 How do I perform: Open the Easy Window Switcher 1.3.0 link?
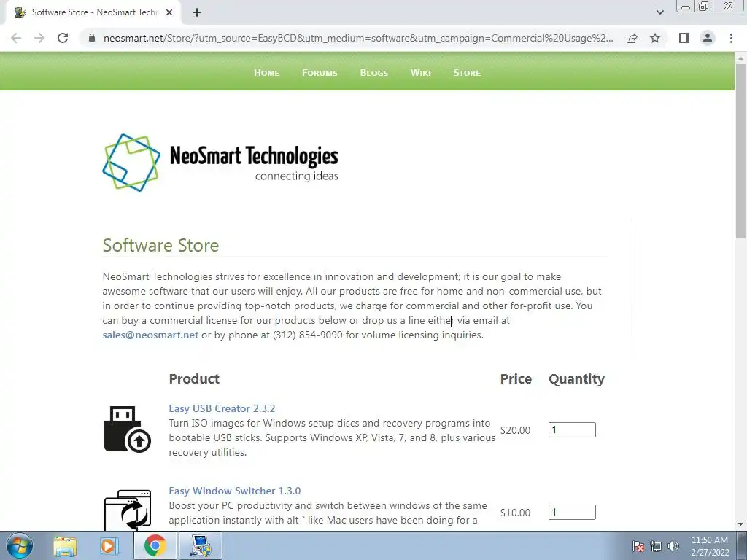tap(234, 491)
